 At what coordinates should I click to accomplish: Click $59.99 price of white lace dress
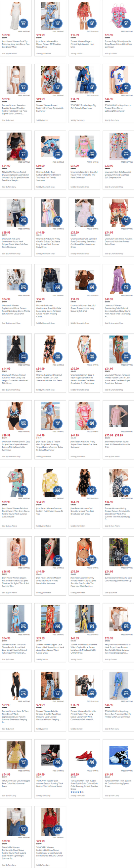coord(6,35)
